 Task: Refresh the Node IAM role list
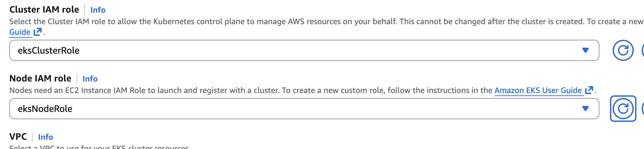[623, 109]
